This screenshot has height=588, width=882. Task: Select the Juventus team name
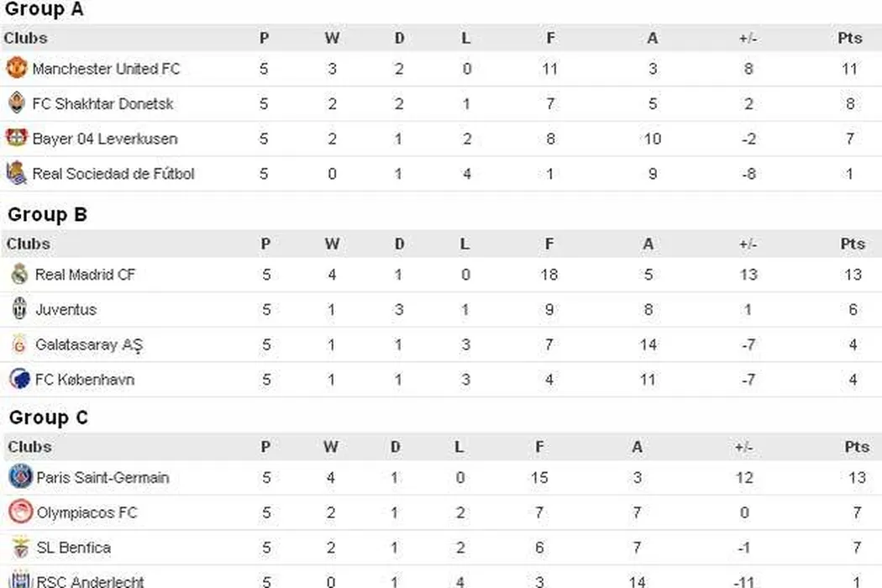pos(66,310)
